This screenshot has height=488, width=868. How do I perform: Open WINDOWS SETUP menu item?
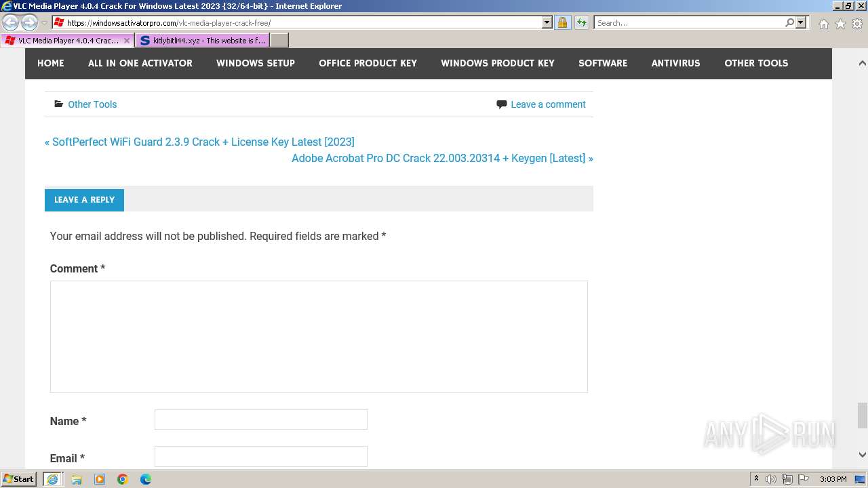click(x=256, y=63)
